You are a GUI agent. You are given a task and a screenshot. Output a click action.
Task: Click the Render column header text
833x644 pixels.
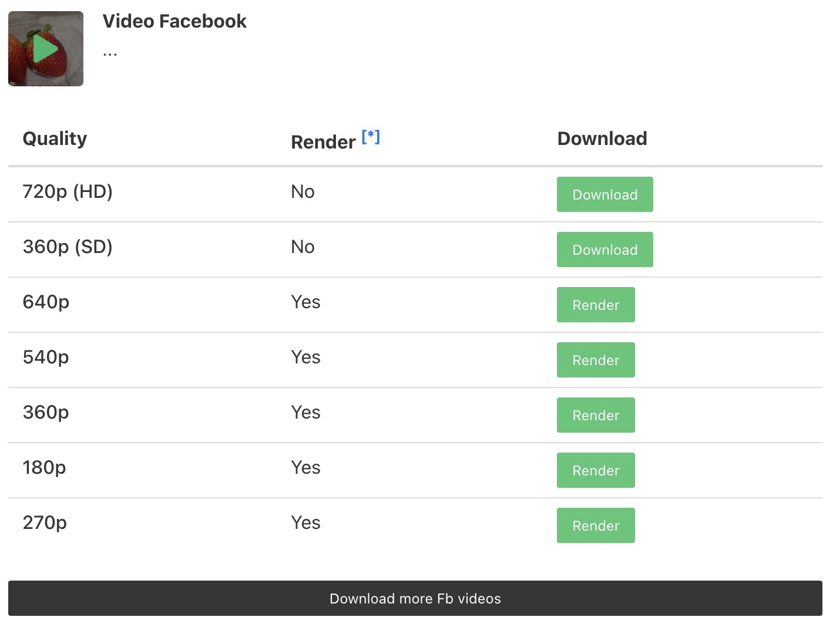323,142
